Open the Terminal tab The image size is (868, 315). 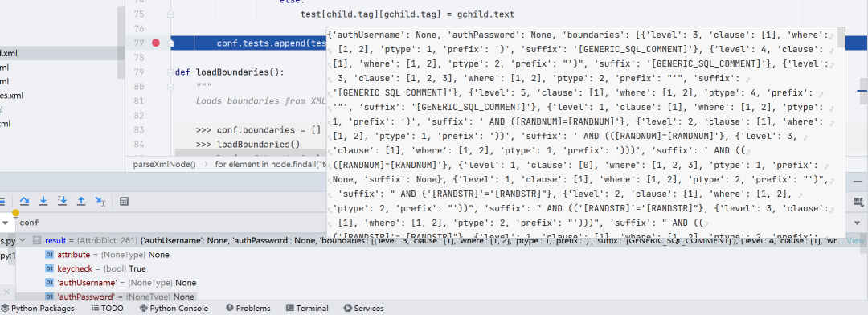[x=307, y=309]
